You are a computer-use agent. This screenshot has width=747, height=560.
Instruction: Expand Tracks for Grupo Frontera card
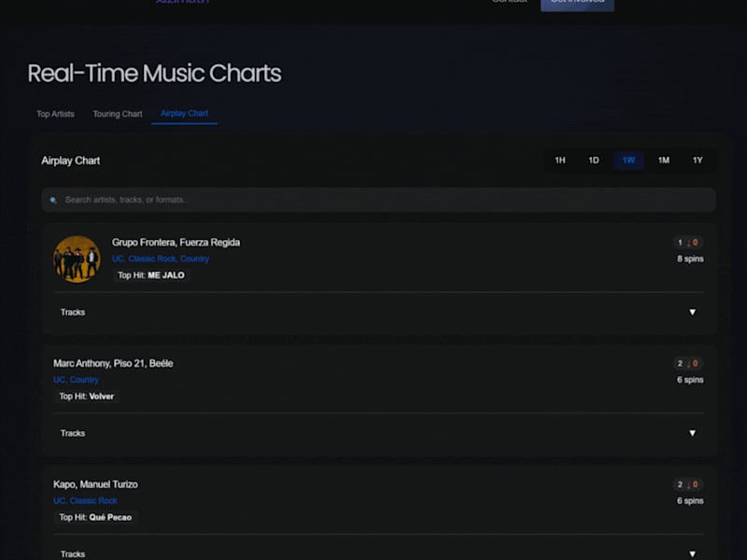pos(378,313)
